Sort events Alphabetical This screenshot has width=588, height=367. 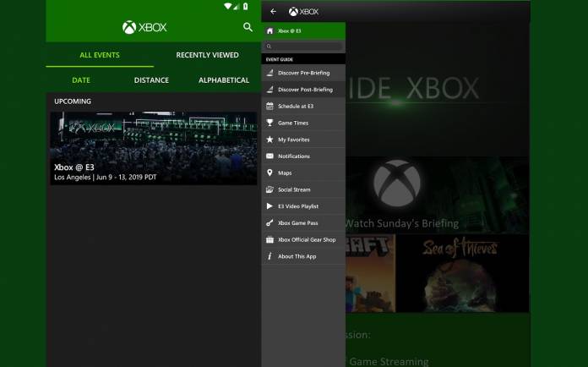224,80
